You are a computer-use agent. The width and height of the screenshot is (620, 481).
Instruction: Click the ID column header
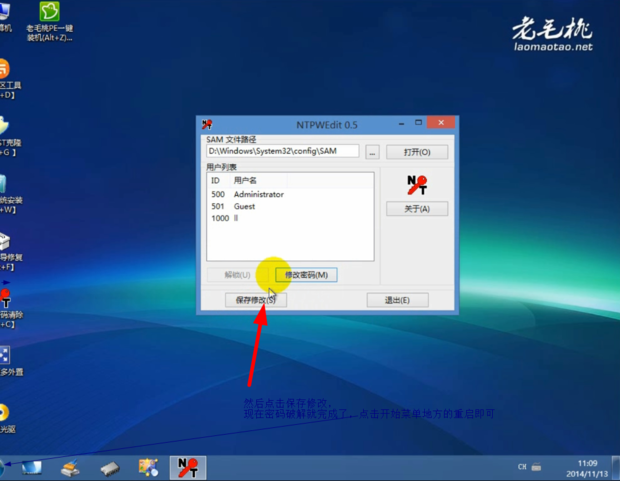[x=218, y=180]
